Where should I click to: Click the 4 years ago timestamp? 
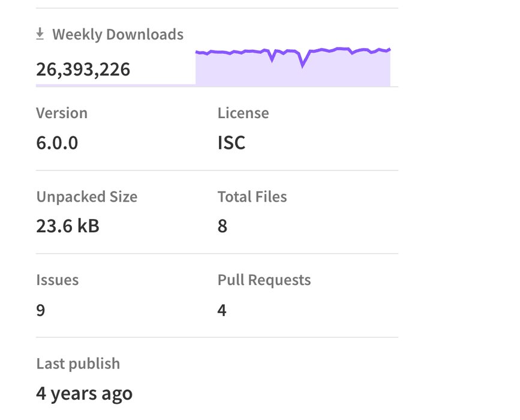(x=84, y=394)
